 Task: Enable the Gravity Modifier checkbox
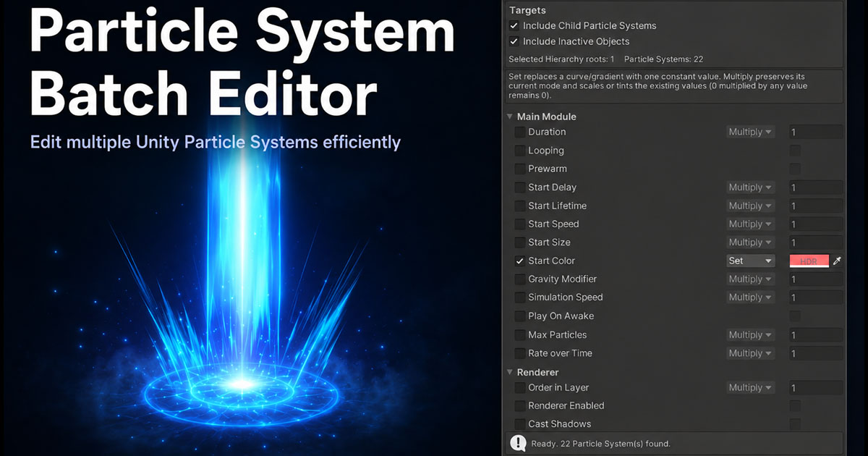pyautogui.click(x=520, y=279)
